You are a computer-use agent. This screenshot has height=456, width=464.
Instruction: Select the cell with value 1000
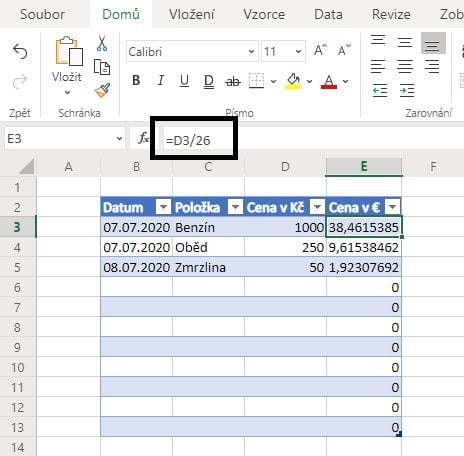(x=285, y=227)
